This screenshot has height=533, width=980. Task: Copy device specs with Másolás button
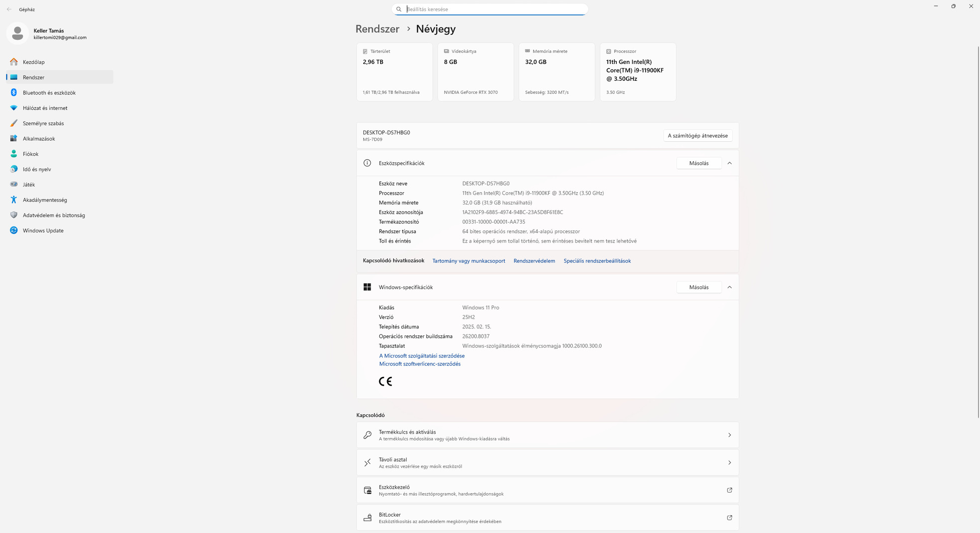click(698, 163)
